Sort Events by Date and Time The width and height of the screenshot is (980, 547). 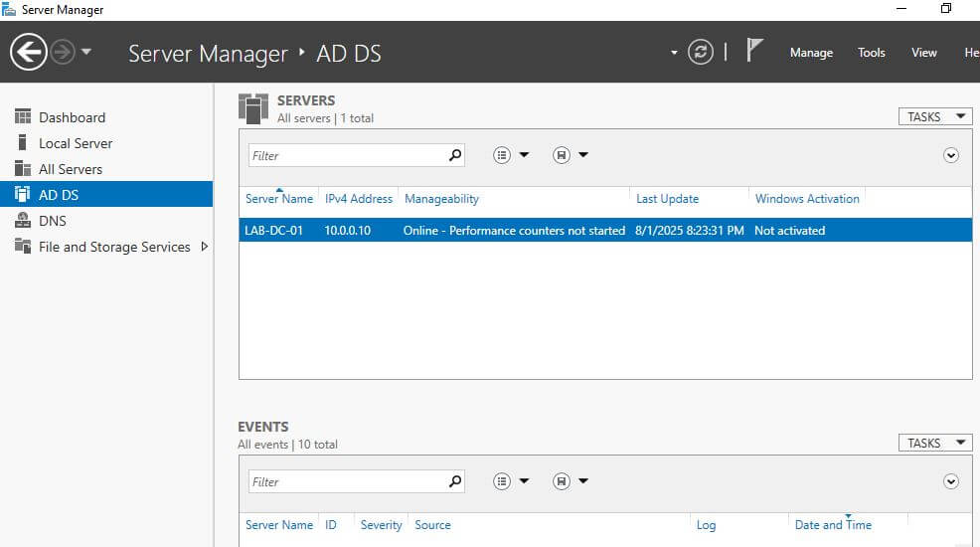[x=833, y=525]
